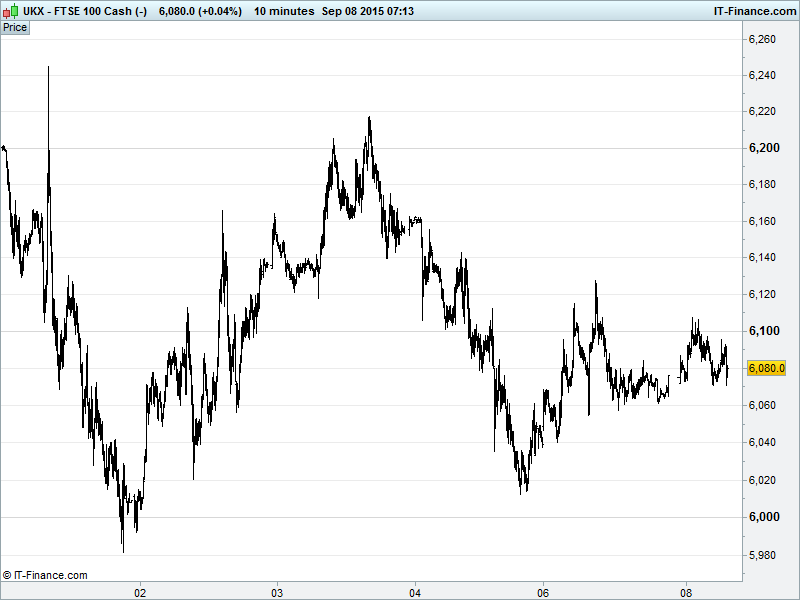Click the Price panel label
This screenshot has width=800, height=600.
click(15, 28)
